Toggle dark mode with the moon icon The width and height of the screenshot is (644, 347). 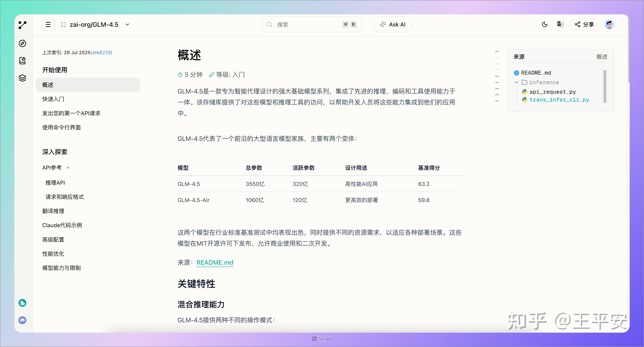[x=545, y=24]
